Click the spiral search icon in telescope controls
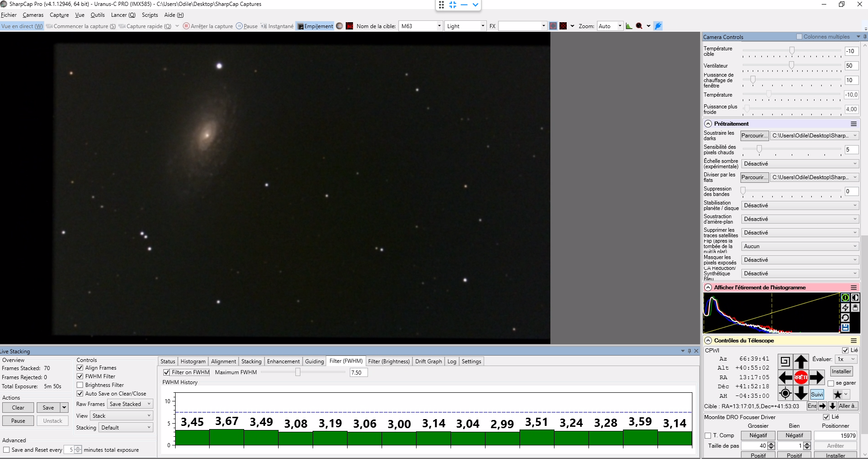This screenshot has width=868, height=459. pyautogui.click(x=785, y=361)
